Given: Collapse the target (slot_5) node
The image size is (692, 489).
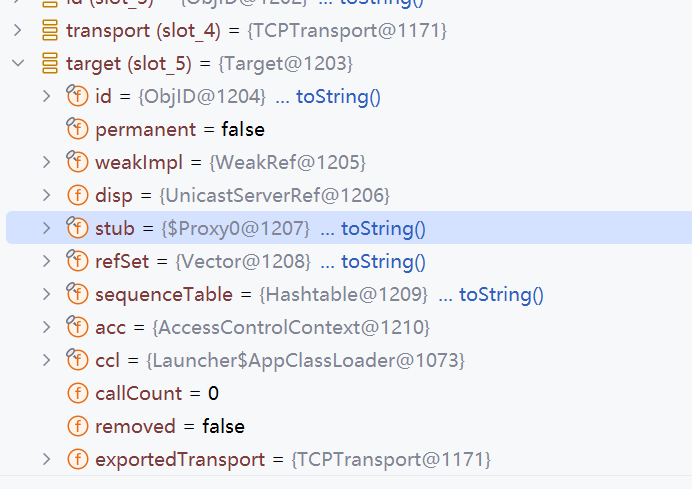Looking at the screenshot, I should (x=18, y=63).
